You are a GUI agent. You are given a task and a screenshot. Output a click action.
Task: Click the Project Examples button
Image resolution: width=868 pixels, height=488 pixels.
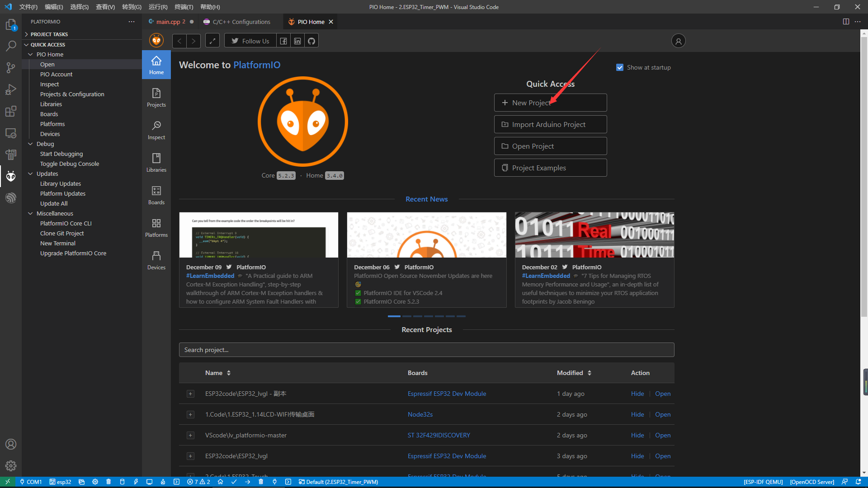(550, 168)
